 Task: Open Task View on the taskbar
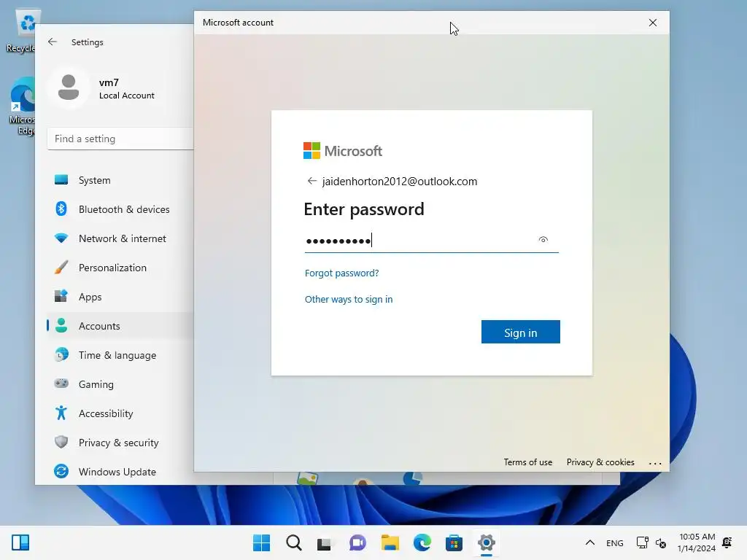point(325,543)
